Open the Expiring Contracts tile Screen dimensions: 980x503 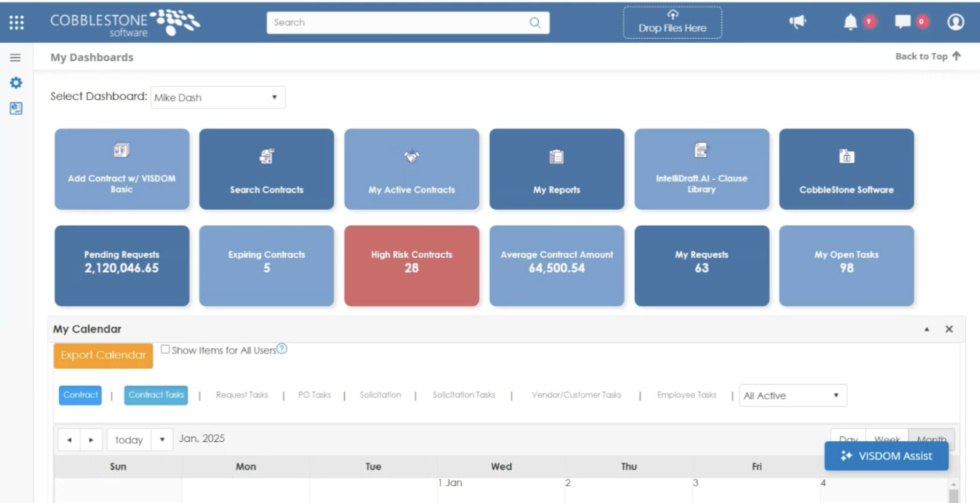click(x=267, y=265)
